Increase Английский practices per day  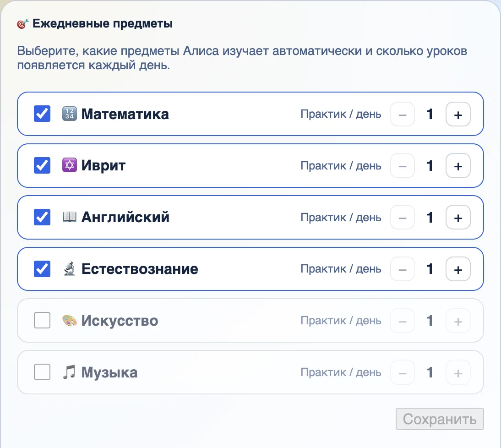coord(458,218)
